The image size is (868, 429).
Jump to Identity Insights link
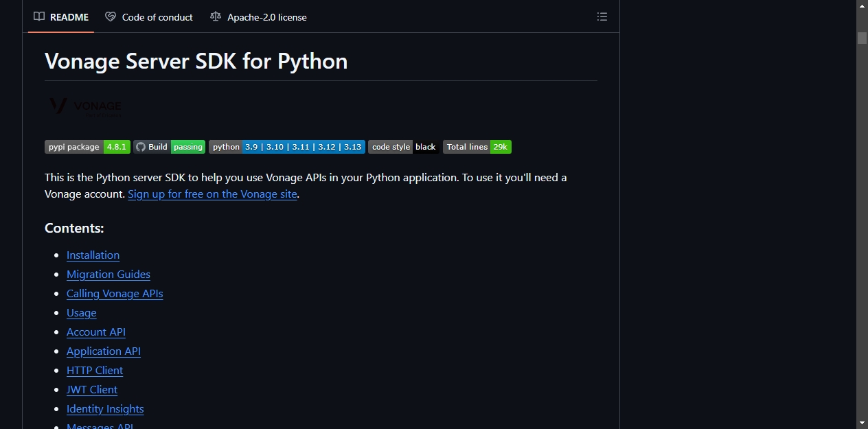click(105, 409)
